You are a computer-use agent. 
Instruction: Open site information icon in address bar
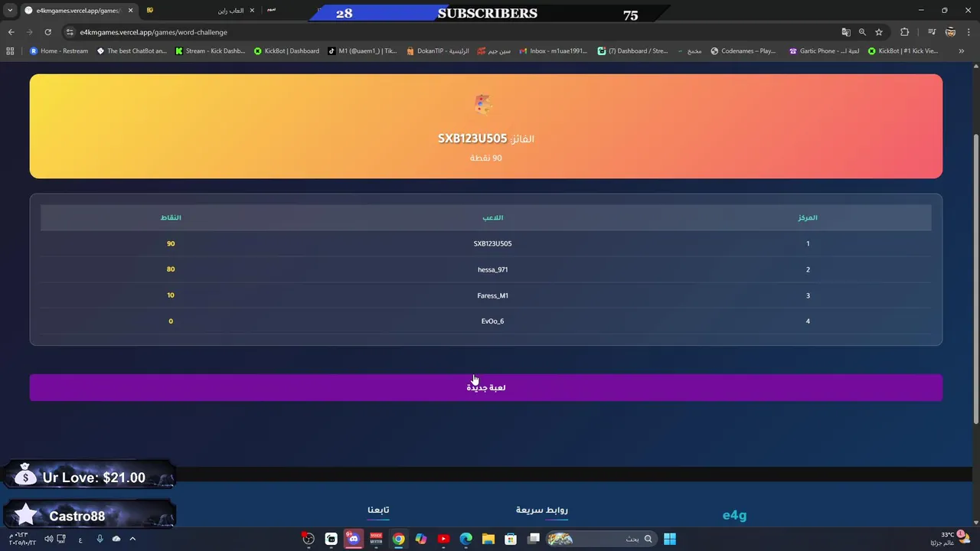pos(70,32)
